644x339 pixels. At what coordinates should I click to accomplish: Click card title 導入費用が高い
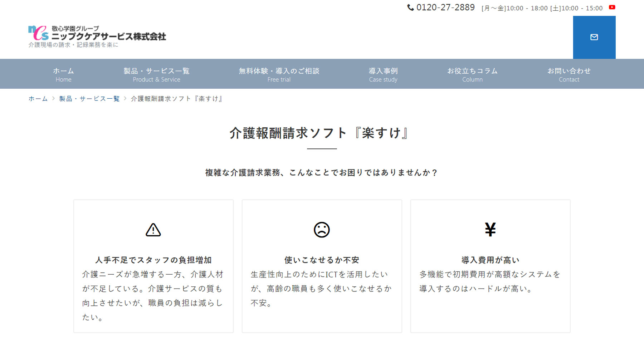(490, 260)
